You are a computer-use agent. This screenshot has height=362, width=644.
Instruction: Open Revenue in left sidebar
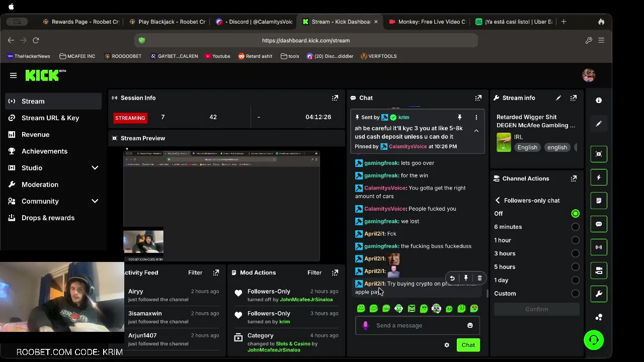[x=53, y=134]
